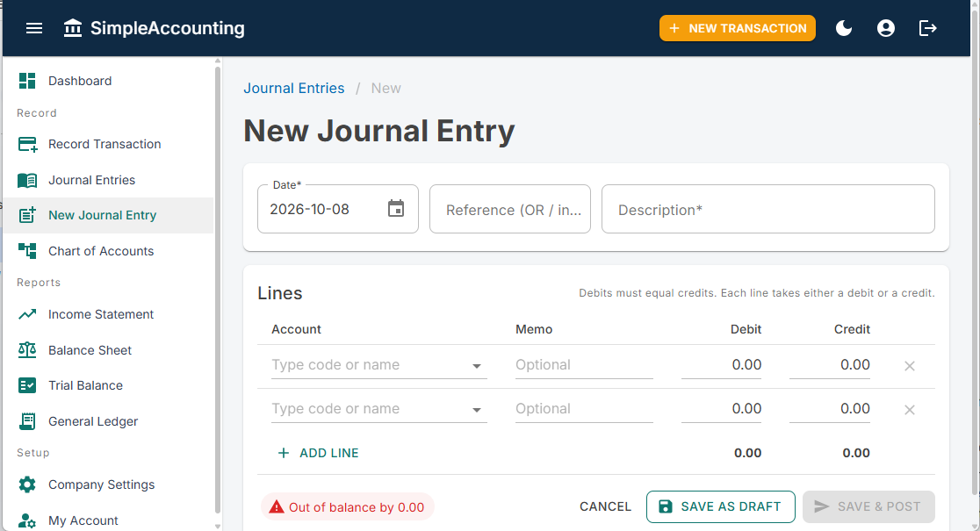980x531 pixels.
Task: Click the logout icon in header
Action: click(928, 28)
